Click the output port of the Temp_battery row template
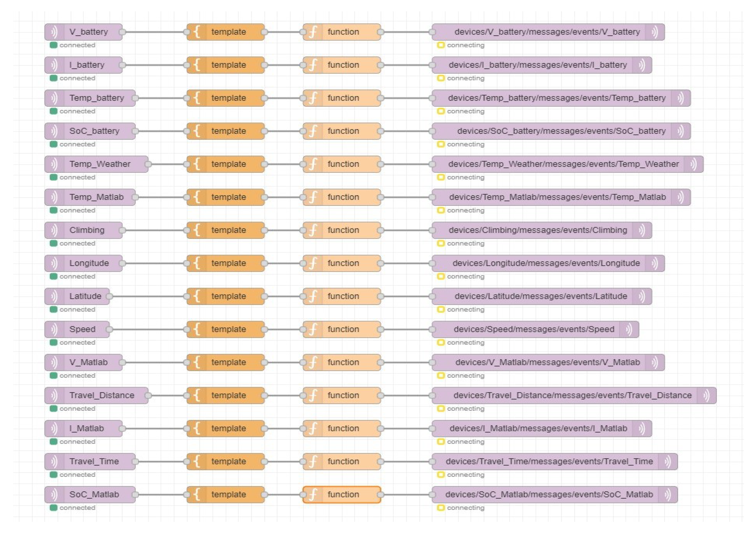 264,98
